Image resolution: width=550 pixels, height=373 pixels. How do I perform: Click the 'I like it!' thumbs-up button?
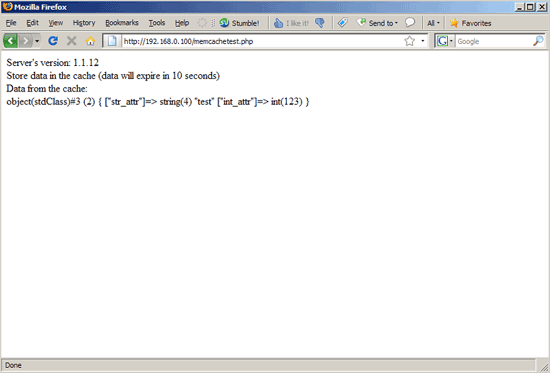(x=291, y=23)
